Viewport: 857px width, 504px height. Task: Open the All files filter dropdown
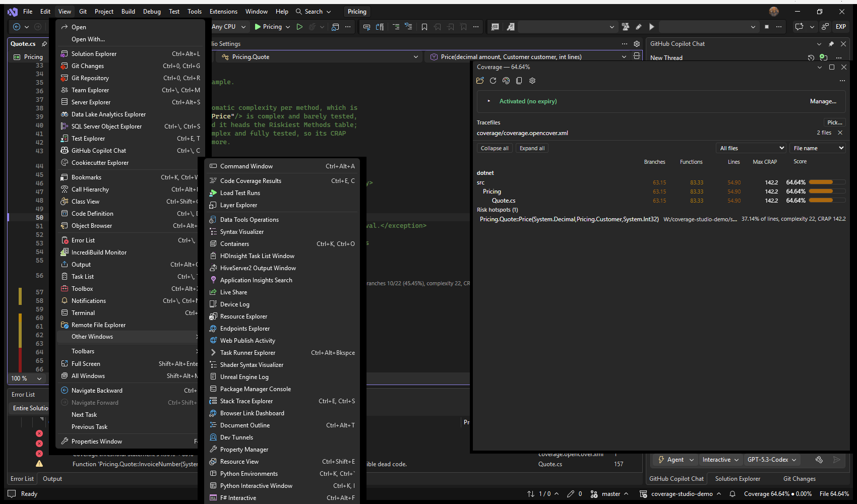click(751, 148)
